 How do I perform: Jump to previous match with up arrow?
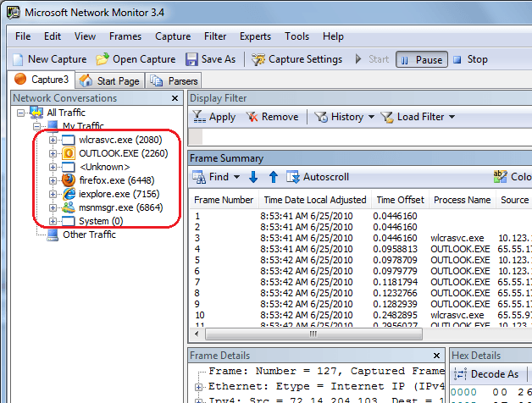(273, 177)
